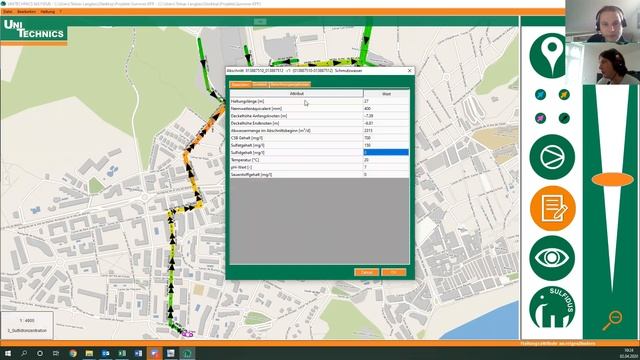Open Excel from taskbar
The height and width of the screenshot is (360, 640).
[x=122, y=353]
